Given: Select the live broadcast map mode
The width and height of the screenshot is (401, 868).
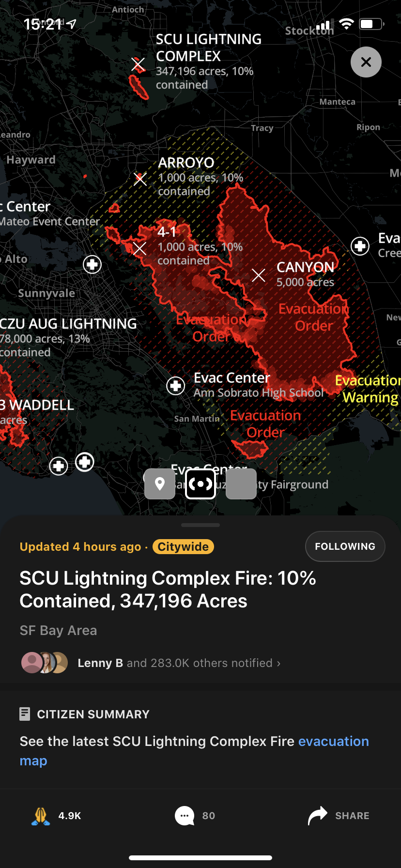Looking at the screenshot, I should [x=200, y=483].
